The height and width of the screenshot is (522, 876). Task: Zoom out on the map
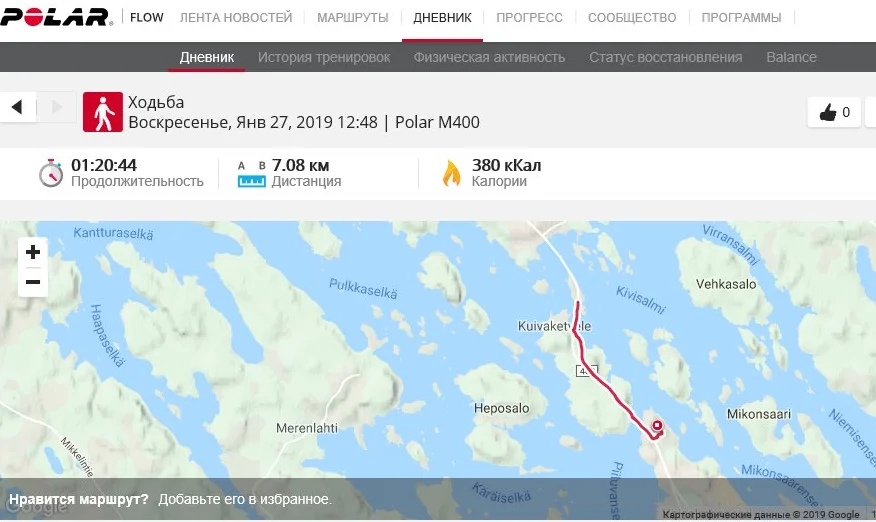33,282
